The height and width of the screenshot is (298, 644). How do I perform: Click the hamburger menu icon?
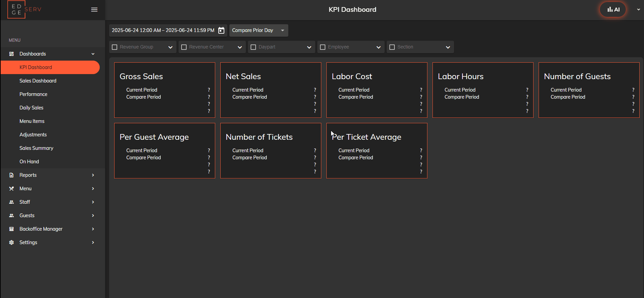(x=94, y=10)
